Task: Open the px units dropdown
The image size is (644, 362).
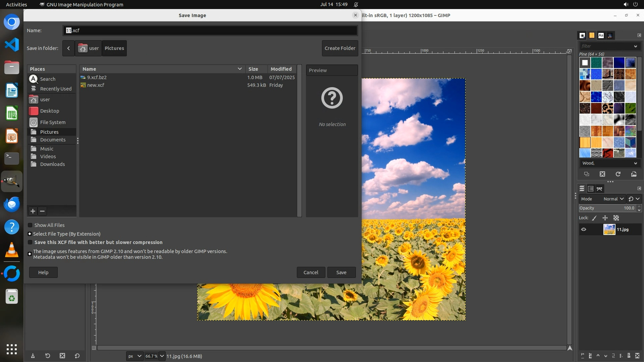Action: tap(135, 356)
